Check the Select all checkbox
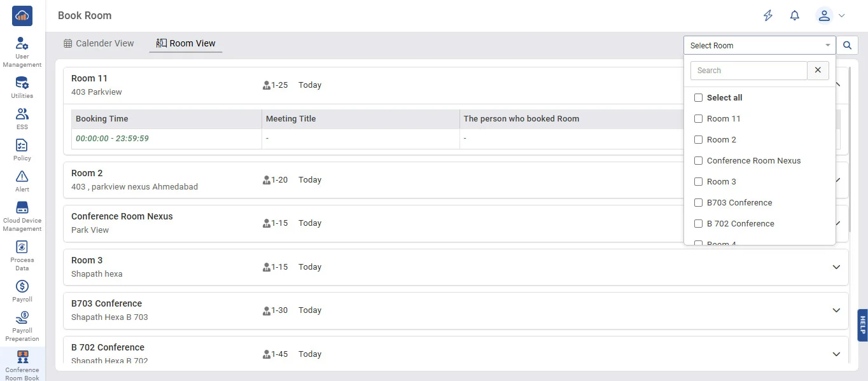 pyautogui.click(x=698, y=98)
